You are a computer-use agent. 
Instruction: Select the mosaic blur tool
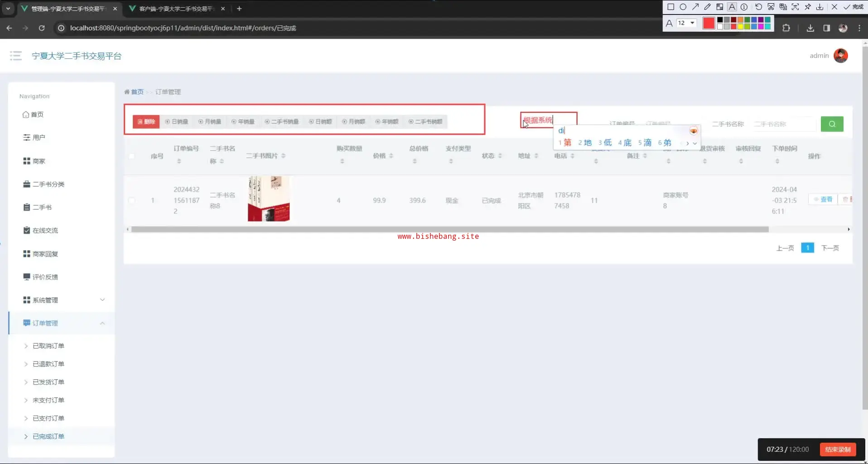(720, 7)
